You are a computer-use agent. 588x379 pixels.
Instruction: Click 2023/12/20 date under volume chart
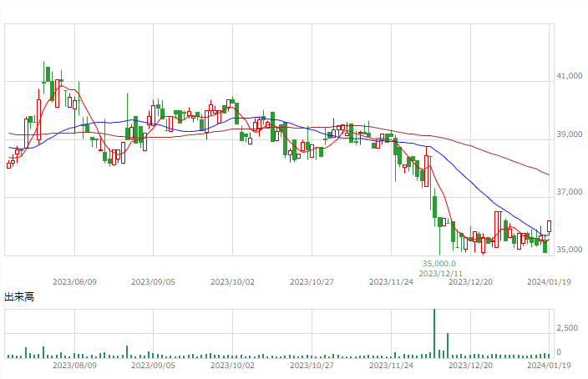pos(470,366)
